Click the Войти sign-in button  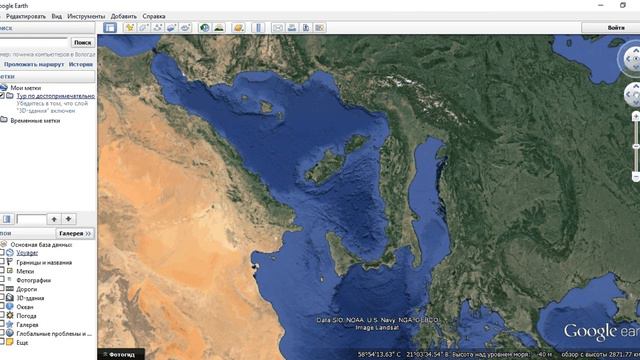coord(612,27)
